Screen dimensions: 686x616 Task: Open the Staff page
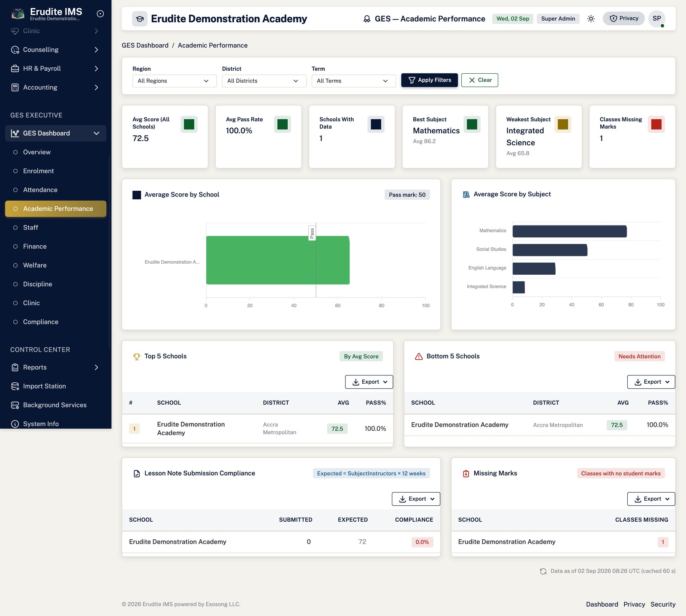56,228
